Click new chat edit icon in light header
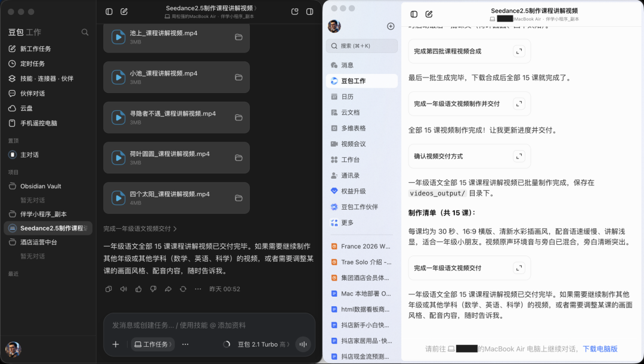 429,14
